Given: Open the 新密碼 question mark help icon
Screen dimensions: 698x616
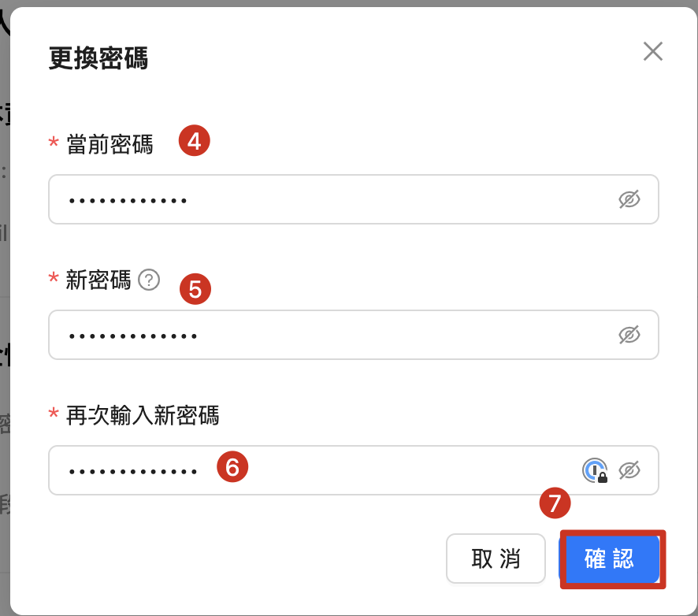Looking at the screenshot, I should click(149, 280).
